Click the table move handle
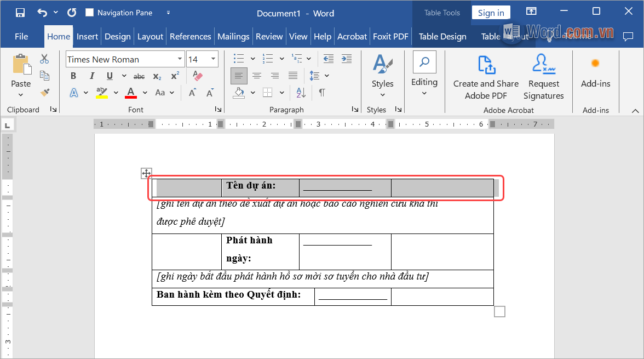Image resolution: width=644 pixels, height=359 pixels. tap(146, 173)
